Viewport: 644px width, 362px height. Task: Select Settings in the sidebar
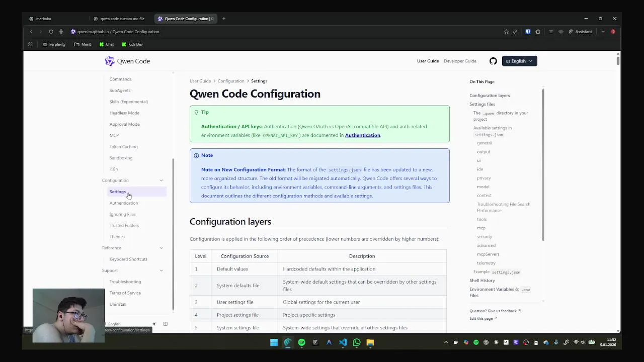pyautogui.click(x=137, y=192)
